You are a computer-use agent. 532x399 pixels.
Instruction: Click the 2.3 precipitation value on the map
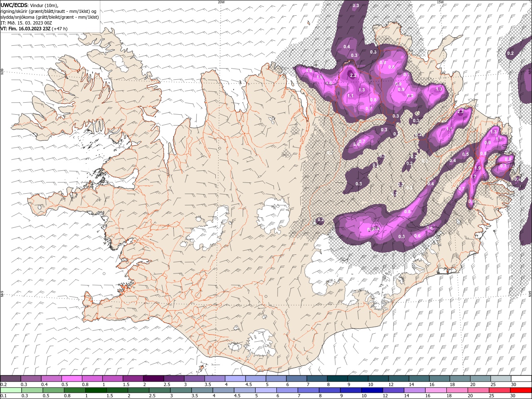(460, 112)
